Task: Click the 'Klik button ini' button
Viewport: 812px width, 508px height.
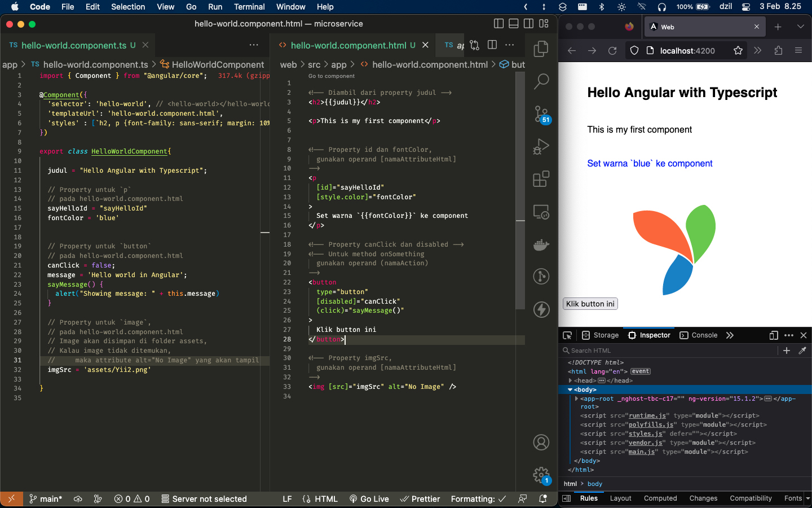Action: pyautogui.click(x=590, y=304)
